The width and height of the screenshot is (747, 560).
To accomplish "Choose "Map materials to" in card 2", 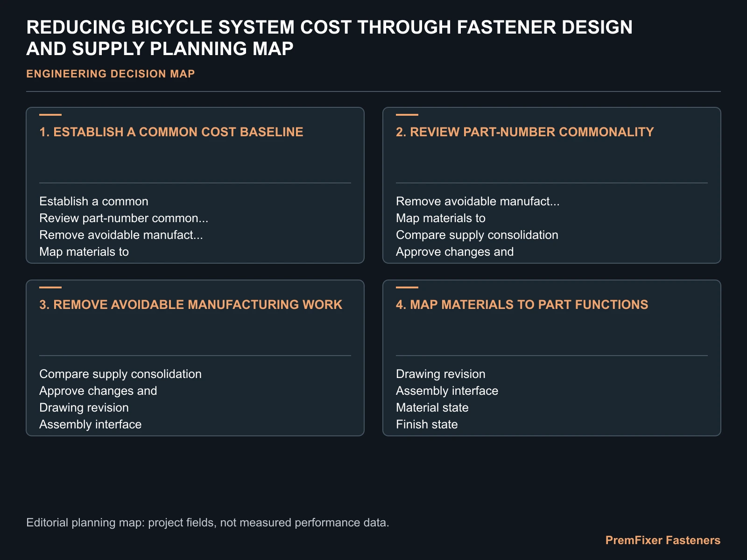I will click(441, 218).
